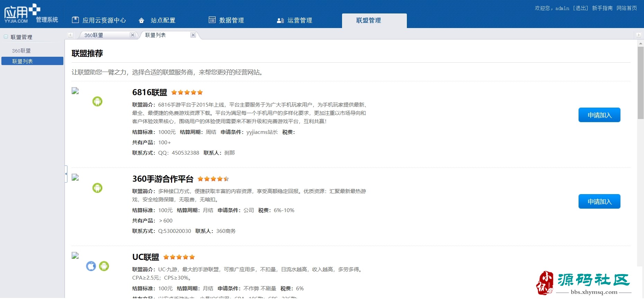Click the broken logo image of 360手游合作平台
Screen dimensions: 644x300
(75, 177)
